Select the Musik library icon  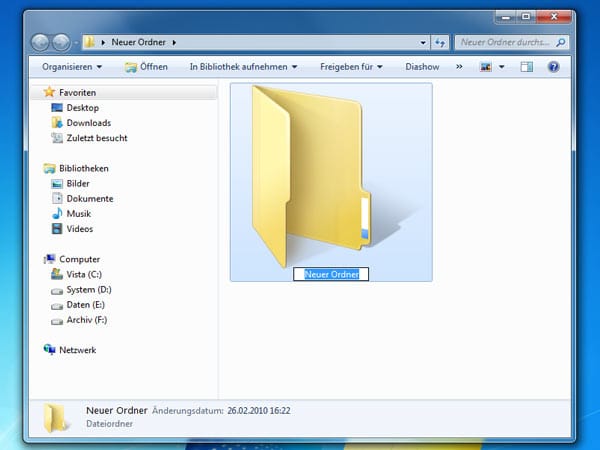[57, 214]
